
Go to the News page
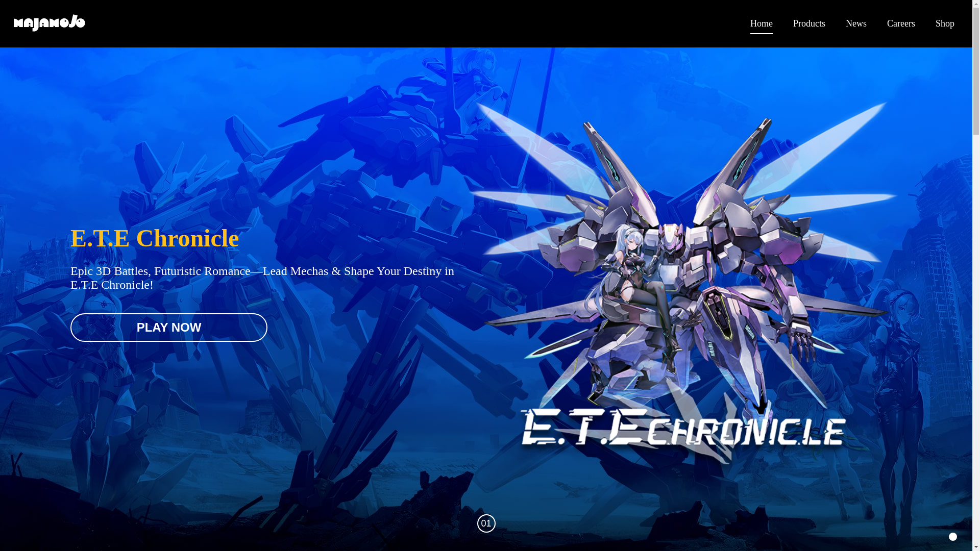coord(856,23)
